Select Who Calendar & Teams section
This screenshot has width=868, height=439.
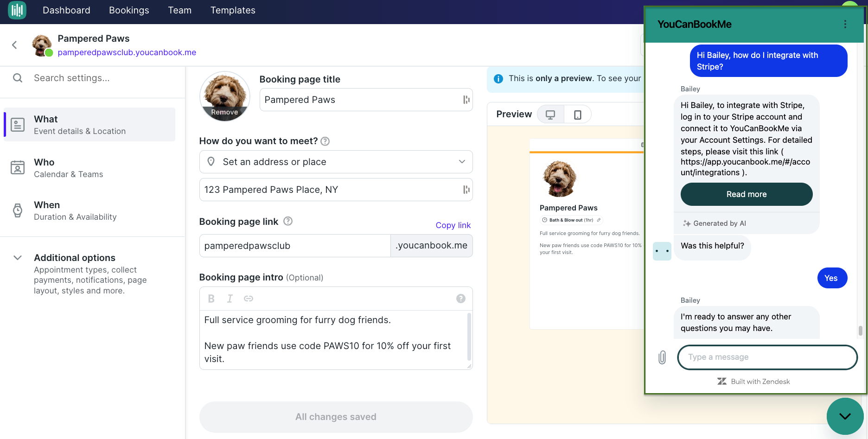point(89,168)
